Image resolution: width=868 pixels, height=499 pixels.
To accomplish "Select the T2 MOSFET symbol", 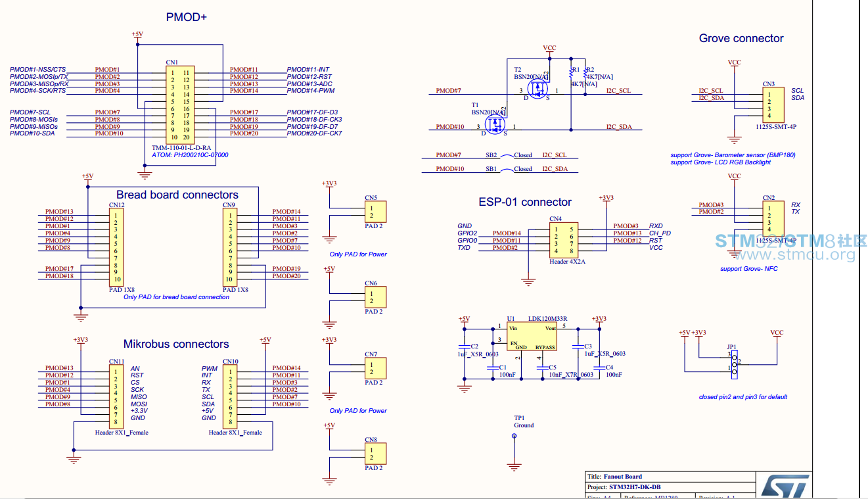I will point(537,88).
